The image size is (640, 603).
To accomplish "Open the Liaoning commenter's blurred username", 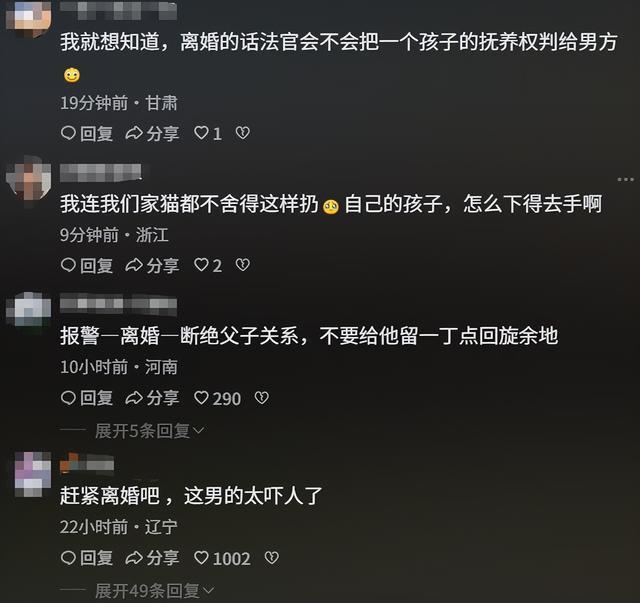I will [87, 464].
